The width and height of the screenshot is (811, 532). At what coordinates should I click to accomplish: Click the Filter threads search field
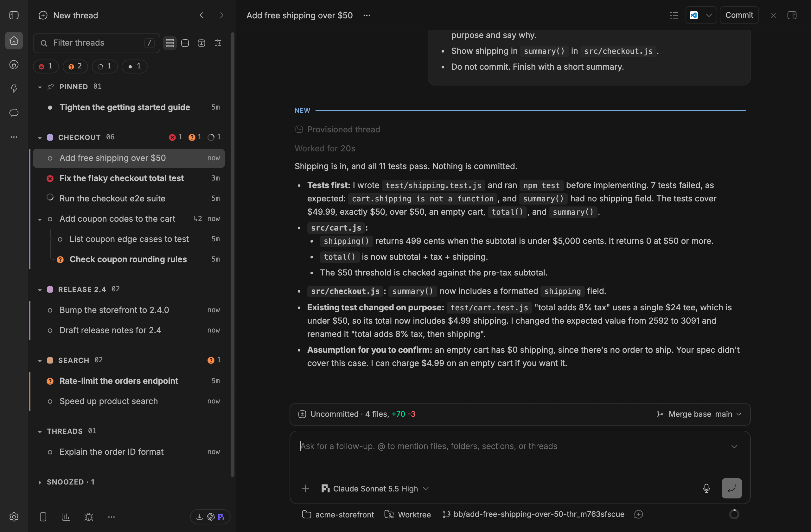[x=96, y=43]
